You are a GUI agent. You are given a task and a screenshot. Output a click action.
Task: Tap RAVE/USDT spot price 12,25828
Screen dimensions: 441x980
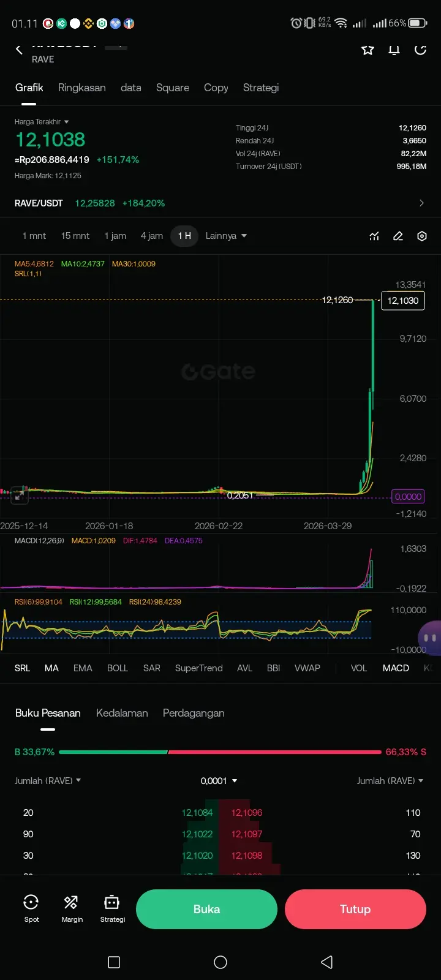(x=95, y=203)
